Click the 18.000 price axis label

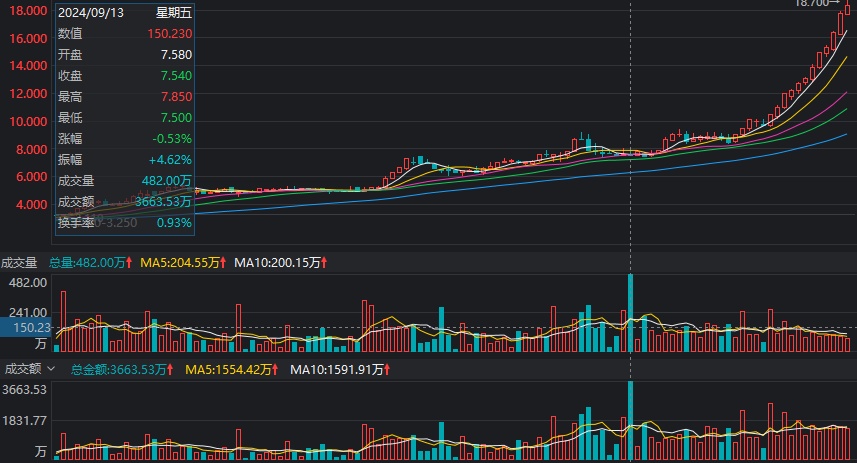[27, 10]
